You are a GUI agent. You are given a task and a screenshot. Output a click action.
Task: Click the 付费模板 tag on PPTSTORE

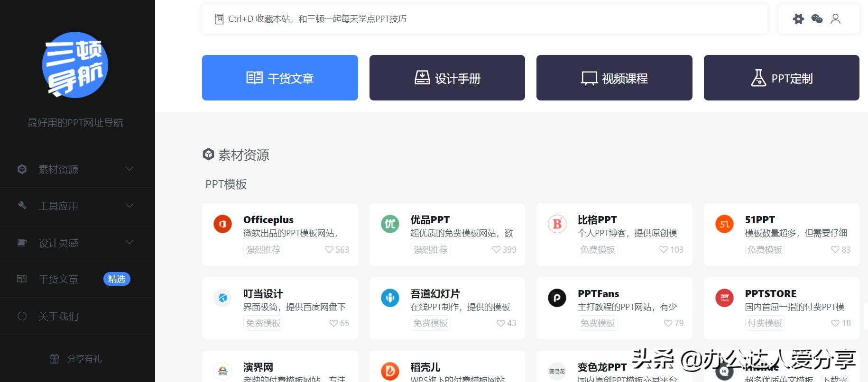coord(765,323)
